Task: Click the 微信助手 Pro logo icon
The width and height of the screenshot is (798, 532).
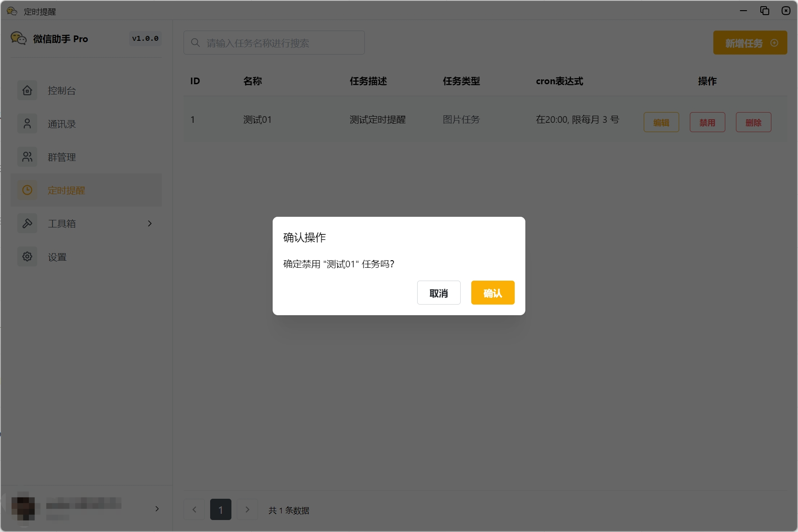Action: coord(19,39)
